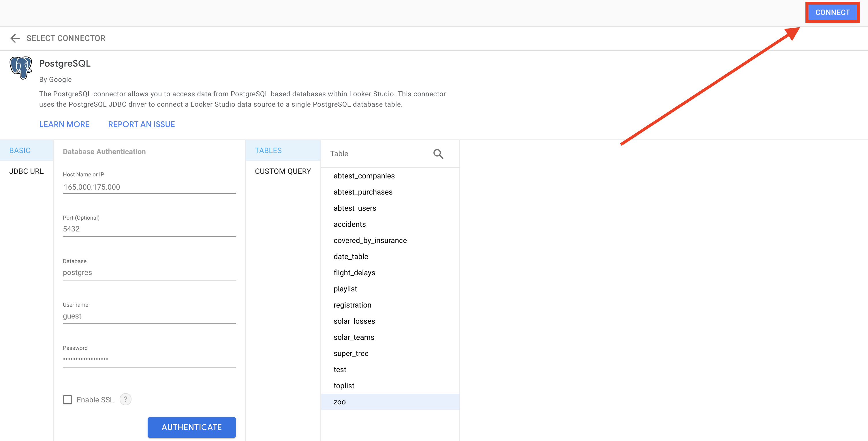Select the flight_delays table

click(354, 273)
